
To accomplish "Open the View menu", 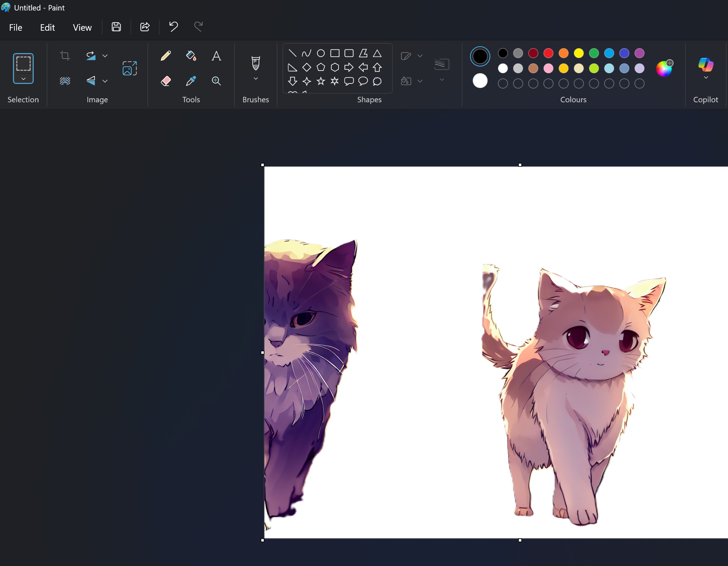I will tap(82, 27).
